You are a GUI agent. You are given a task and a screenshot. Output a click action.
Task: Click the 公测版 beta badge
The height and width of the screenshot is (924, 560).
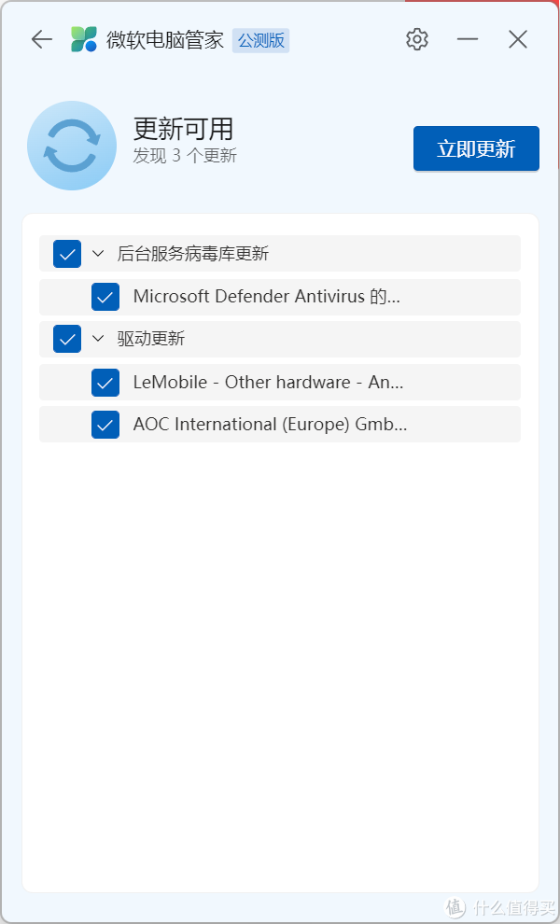[x=260, y=41]
